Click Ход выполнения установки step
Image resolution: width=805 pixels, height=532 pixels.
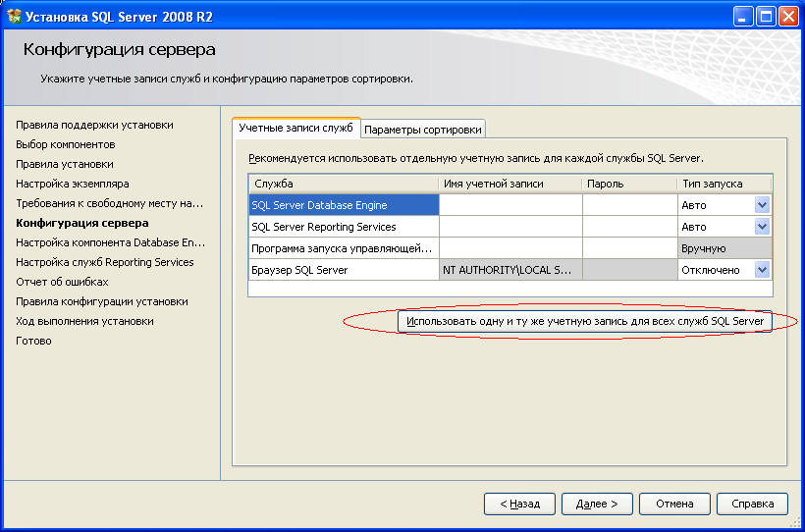(84, 321)
